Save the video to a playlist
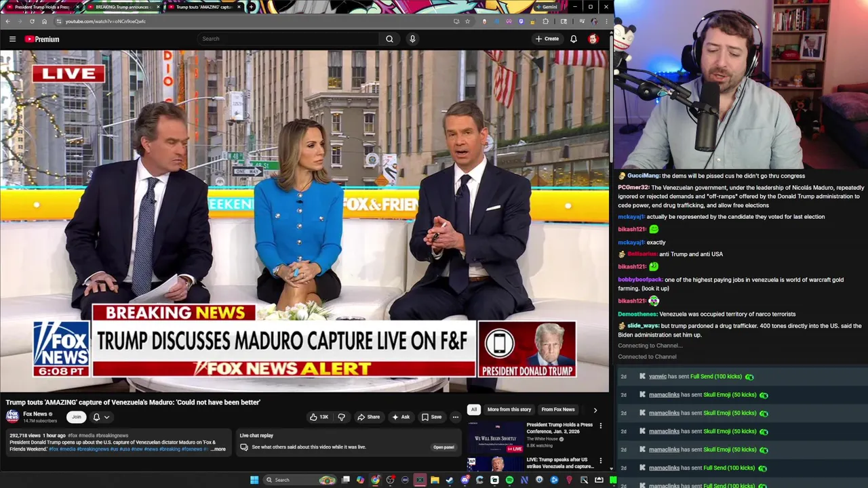This screenshot has height=488, width=868. coord(431,417)
